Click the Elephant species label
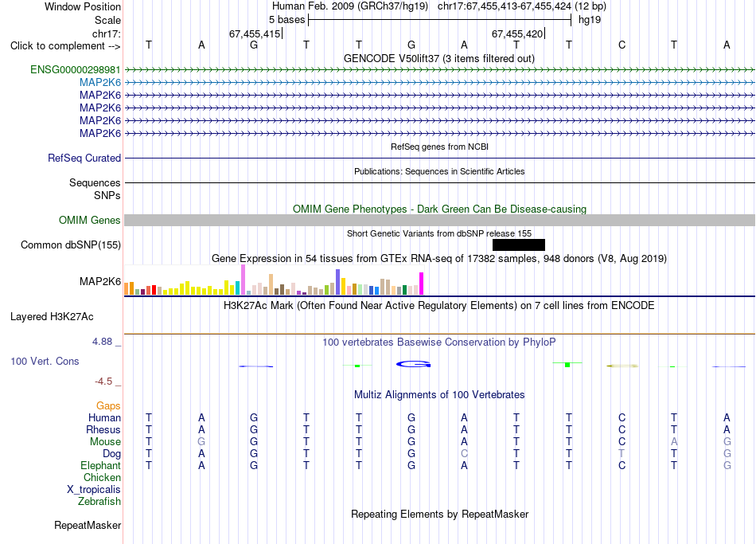Screen dimensions: 756x544 (x=100, y=466)
